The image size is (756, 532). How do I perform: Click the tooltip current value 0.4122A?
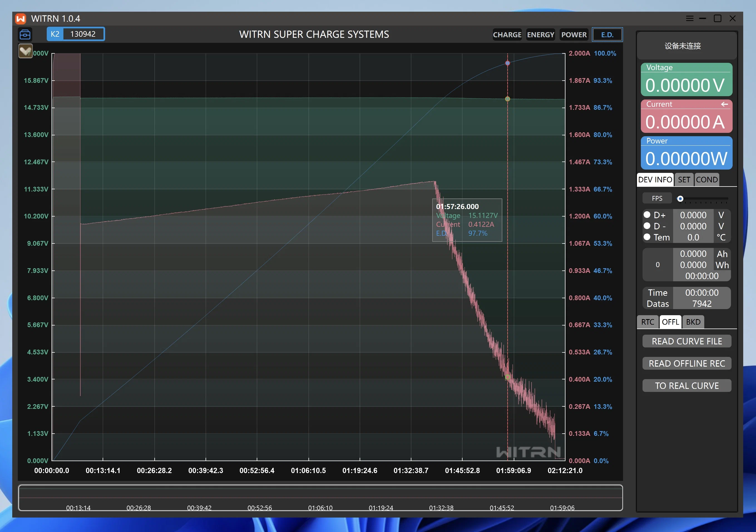481,224
